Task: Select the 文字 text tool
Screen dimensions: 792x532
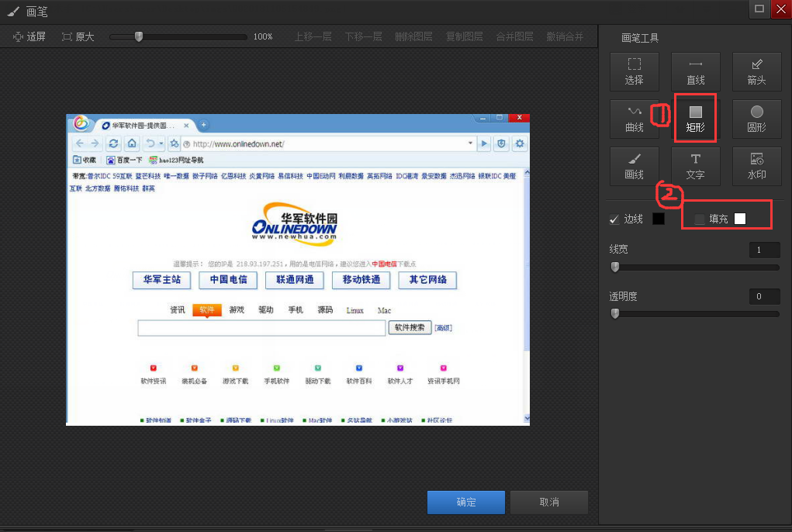Action: click(x=695, y=166)
